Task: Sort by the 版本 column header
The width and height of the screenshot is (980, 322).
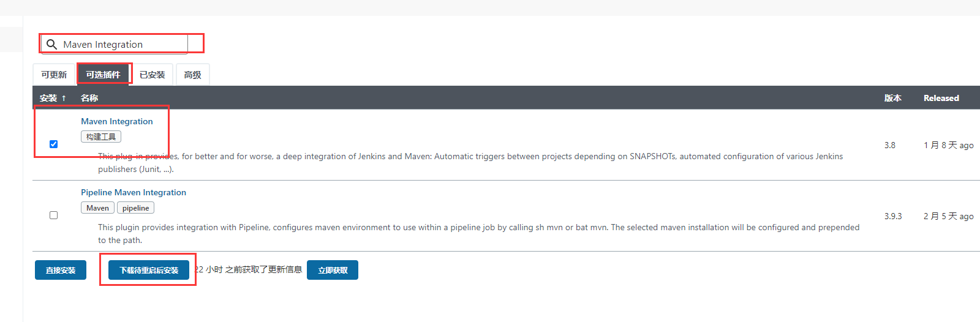Action: (892, 98)
